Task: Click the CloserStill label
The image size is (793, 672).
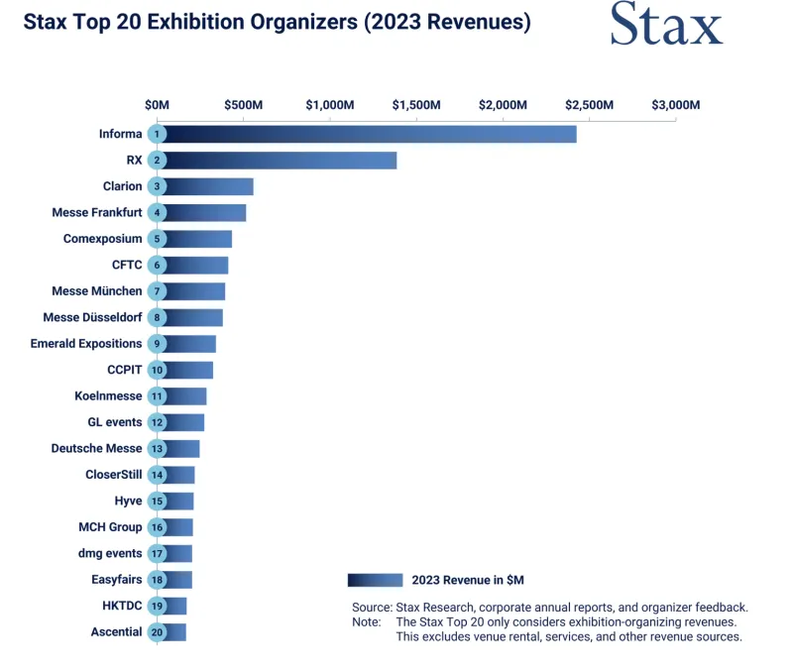Action: (x=113, y=475)
